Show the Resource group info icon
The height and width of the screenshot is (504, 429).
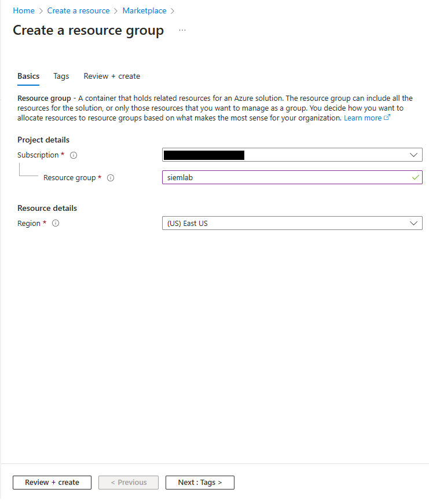111,178
